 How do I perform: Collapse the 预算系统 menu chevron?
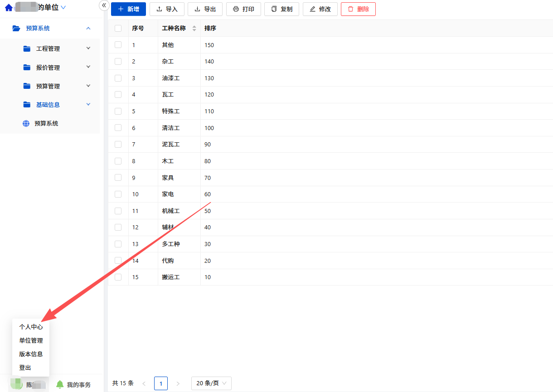pos(88,28)
